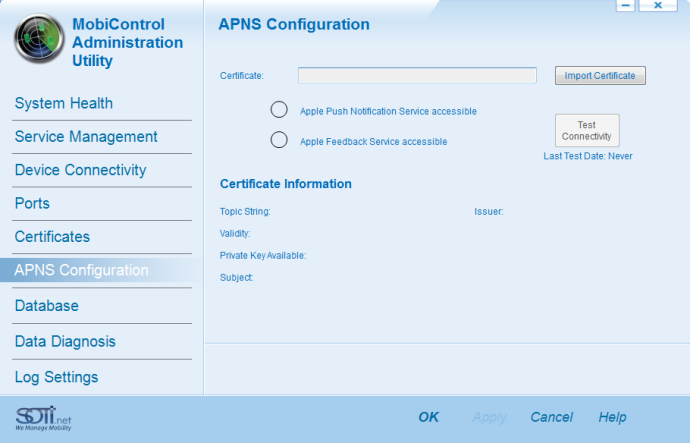This screenshot has height=443, width=690.
Task: Click the 'Private Key Available:' label
Action: tap(263, 256)
